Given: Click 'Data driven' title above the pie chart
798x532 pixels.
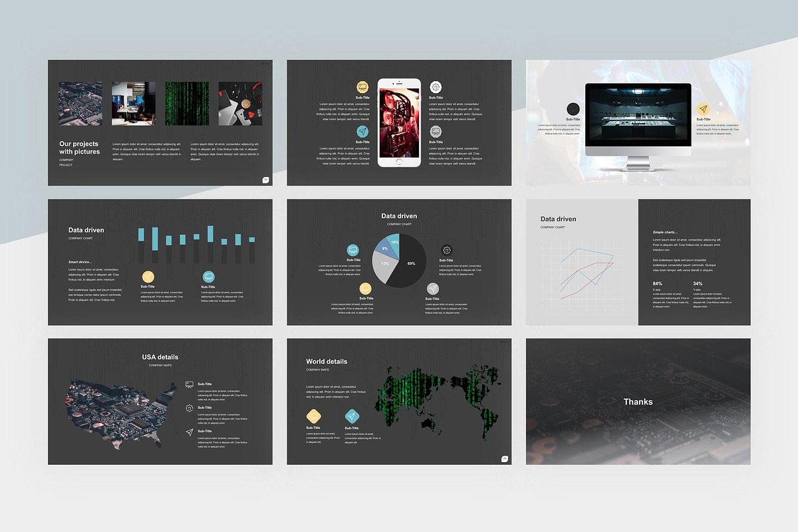Looking at the screenshot, I should click(x=399, y=216).
